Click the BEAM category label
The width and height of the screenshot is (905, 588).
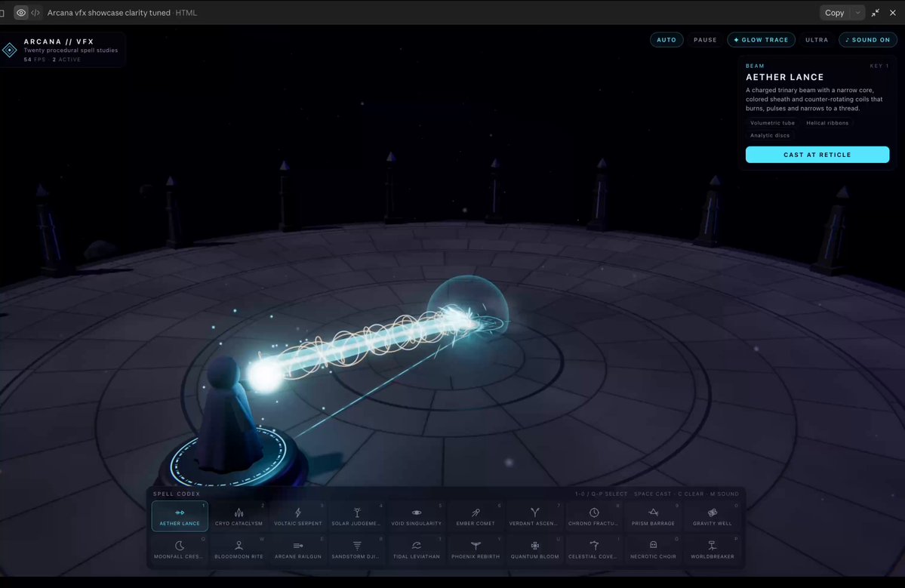pos(754,66)
